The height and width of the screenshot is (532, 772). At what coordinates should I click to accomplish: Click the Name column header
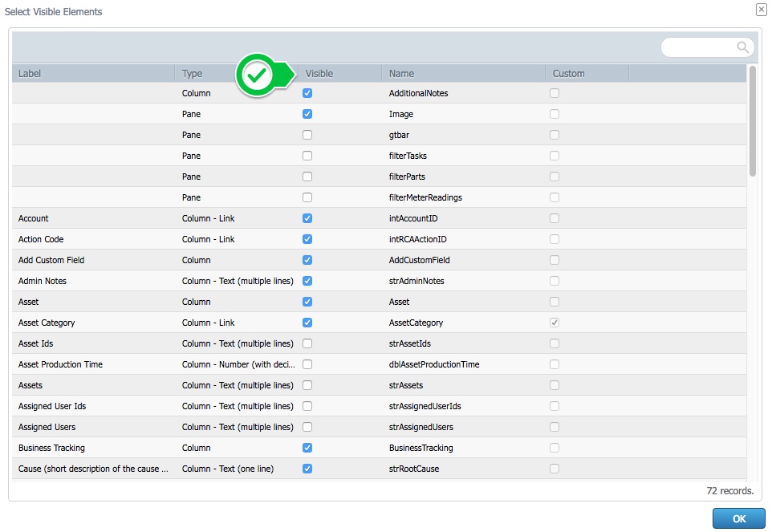[x=463, y=73]
